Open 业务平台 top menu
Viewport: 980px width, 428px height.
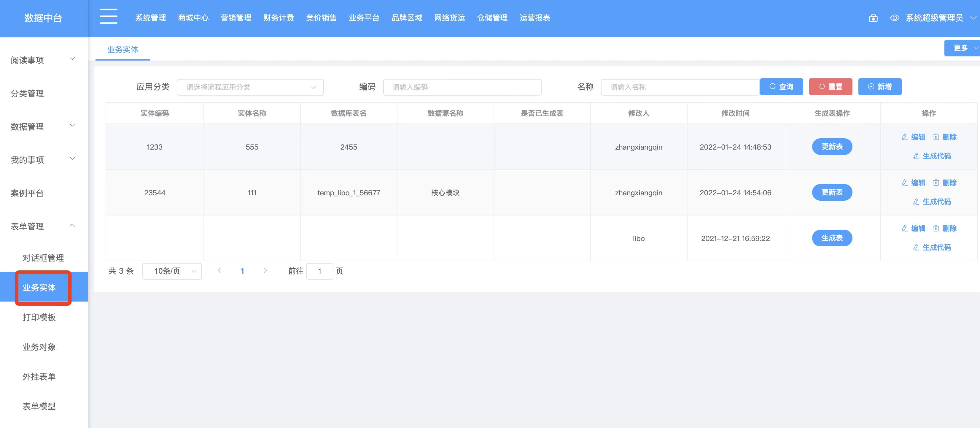pos(364,18)
